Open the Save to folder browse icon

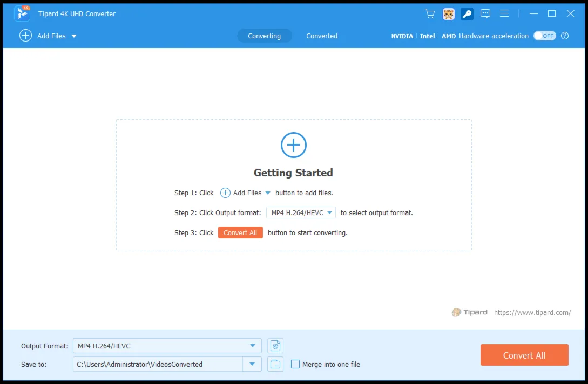(275, 364)
